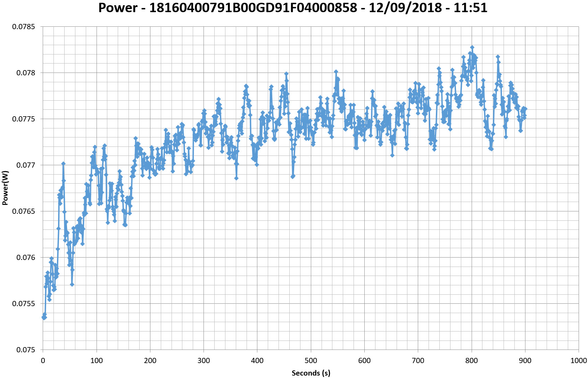
Task: Click the 0.0775 y-axis tick label
Action: (24, 119)
